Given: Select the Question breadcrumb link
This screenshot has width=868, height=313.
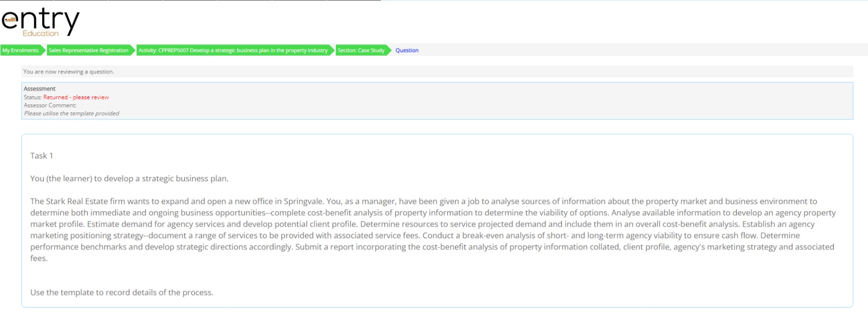Looking at the screenshot, I should 407,50.
